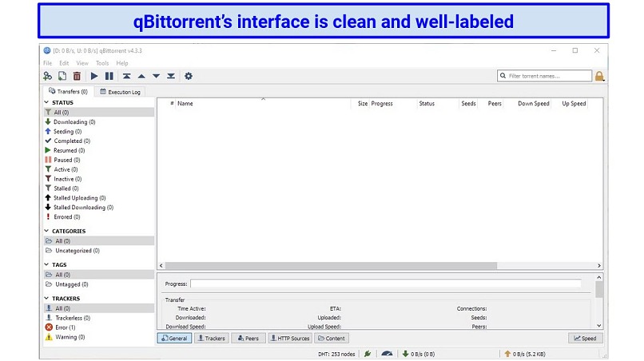Filter by Resumed (0) status
Viewport: 644px width, 361px height.
pos(99,150)
